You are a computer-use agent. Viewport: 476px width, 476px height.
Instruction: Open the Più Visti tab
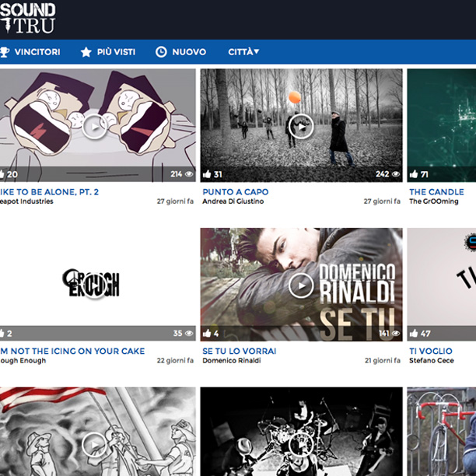click(116, 52)
